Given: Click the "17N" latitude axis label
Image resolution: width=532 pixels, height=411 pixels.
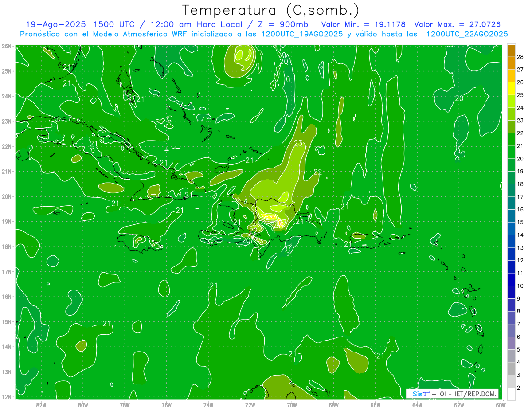Looking at the screenshot, I should [x=7, y=271].
